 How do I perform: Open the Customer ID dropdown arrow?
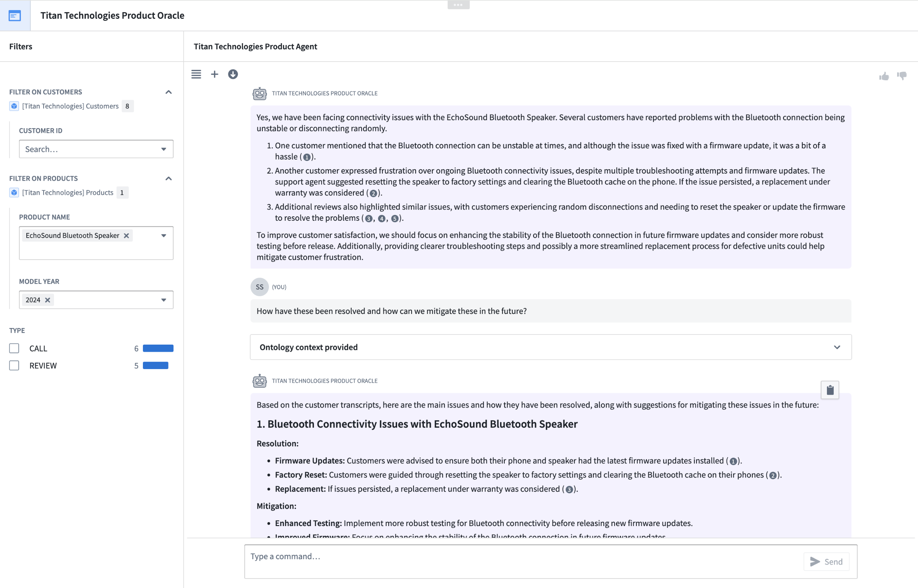(x=164, y=149)
